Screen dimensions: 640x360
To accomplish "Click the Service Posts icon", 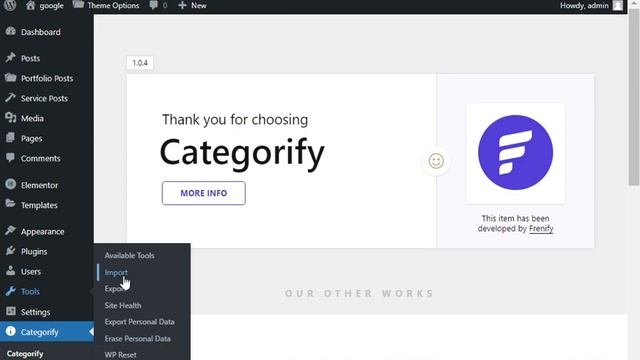I will point(11,98).
